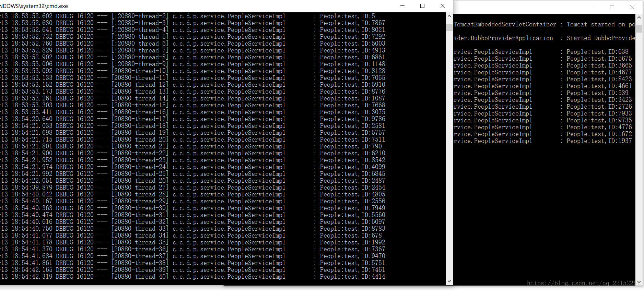The width and height of the screenshot is (644, 290).
Task: Click log entry for thread-29
Action: (192, 201)
